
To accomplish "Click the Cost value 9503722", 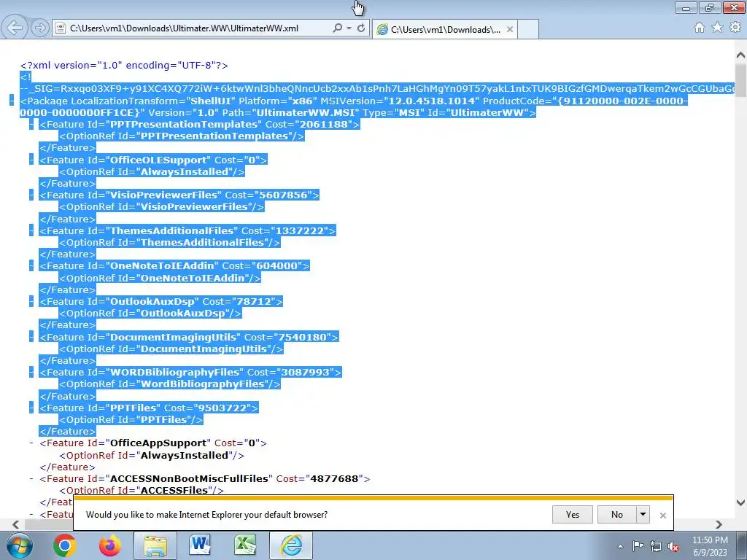I will (223, 408).
